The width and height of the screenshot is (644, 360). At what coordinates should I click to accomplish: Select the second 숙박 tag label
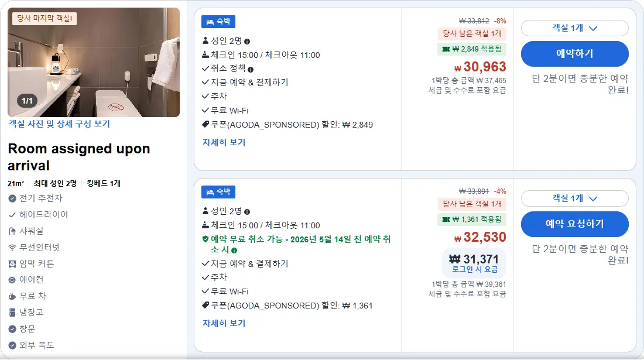(x=218, y=192)
